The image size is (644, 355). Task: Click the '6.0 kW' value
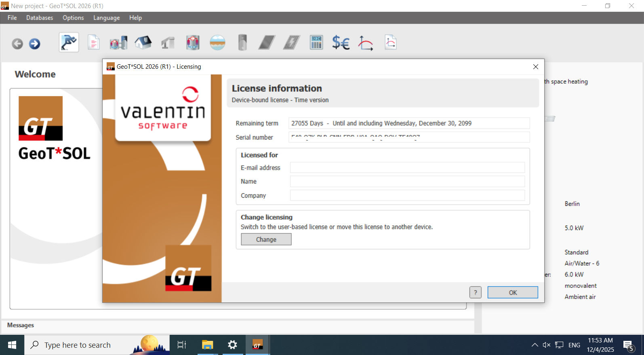tap(574, 275)
